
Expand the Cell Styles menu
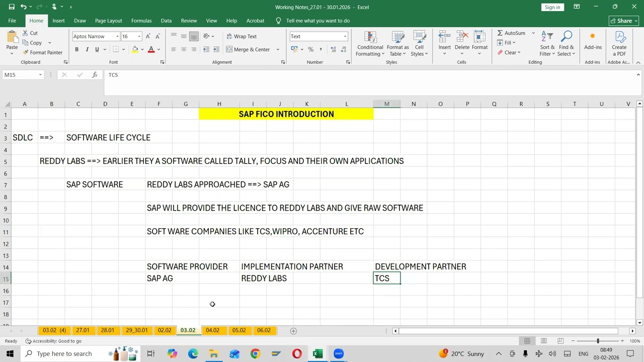(x=419, y=43)
